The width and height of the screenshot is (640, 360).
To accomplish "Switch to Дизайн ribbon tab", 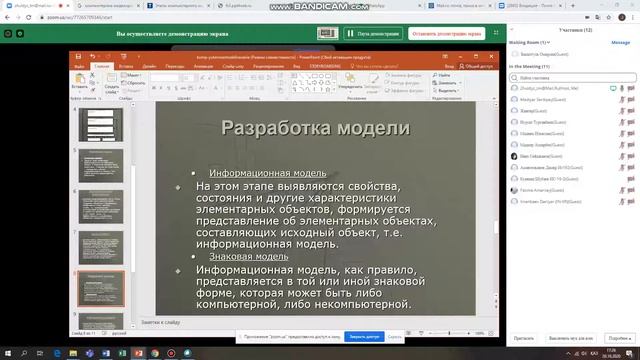I will [149, 66].
